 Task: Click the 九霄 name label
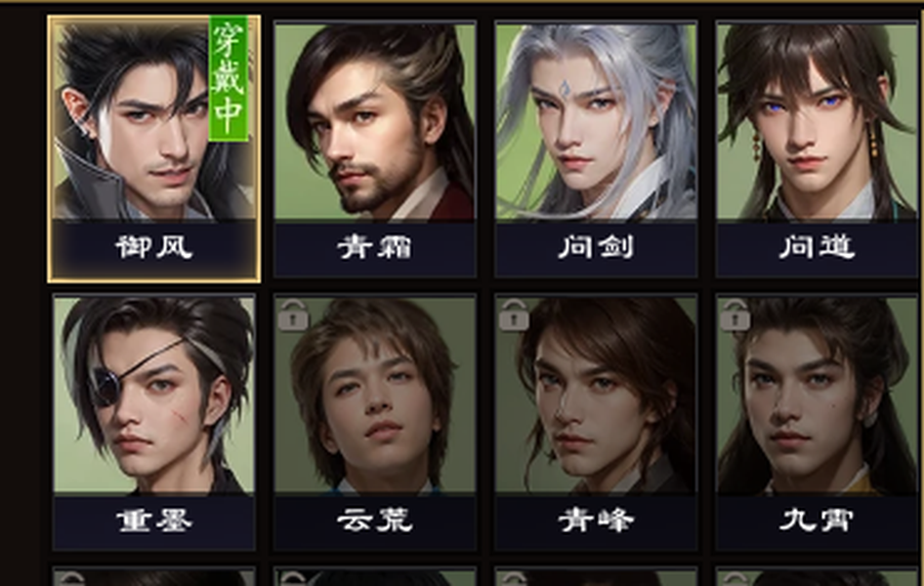point(817,521)
